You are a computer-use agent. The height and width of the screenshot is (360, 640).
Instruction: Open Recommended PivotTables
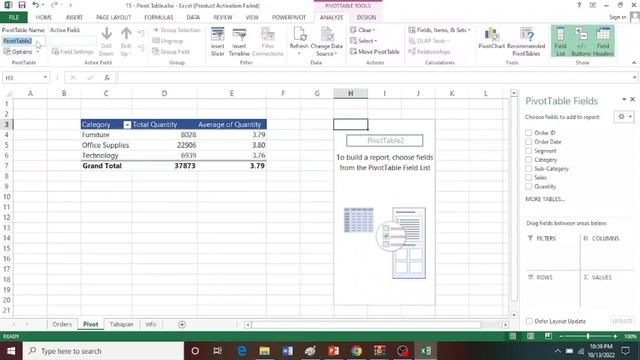[526, 42]
